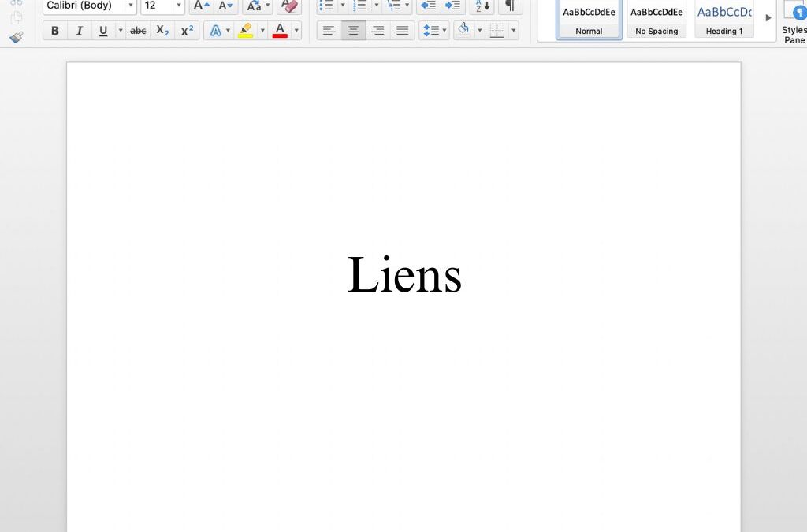Clear all formatting with the eraser icon
807x532 pixels.
[x=289, y=6]
